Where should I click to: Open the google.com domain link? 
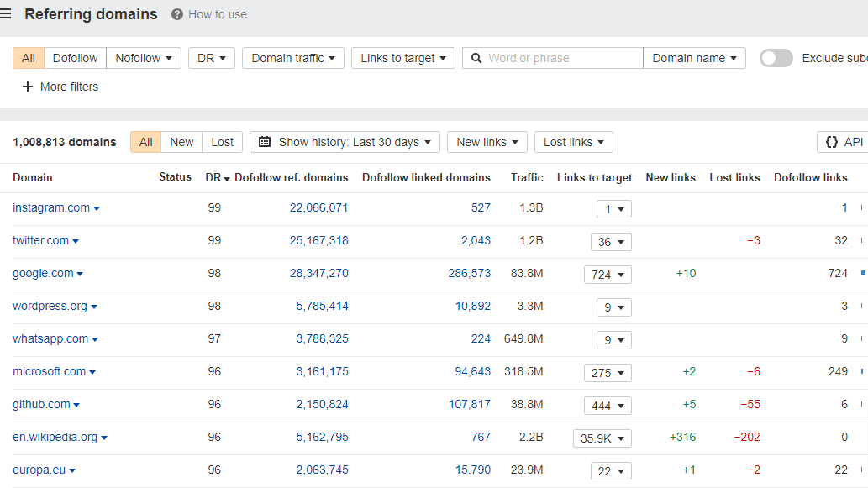pos(43,273)
